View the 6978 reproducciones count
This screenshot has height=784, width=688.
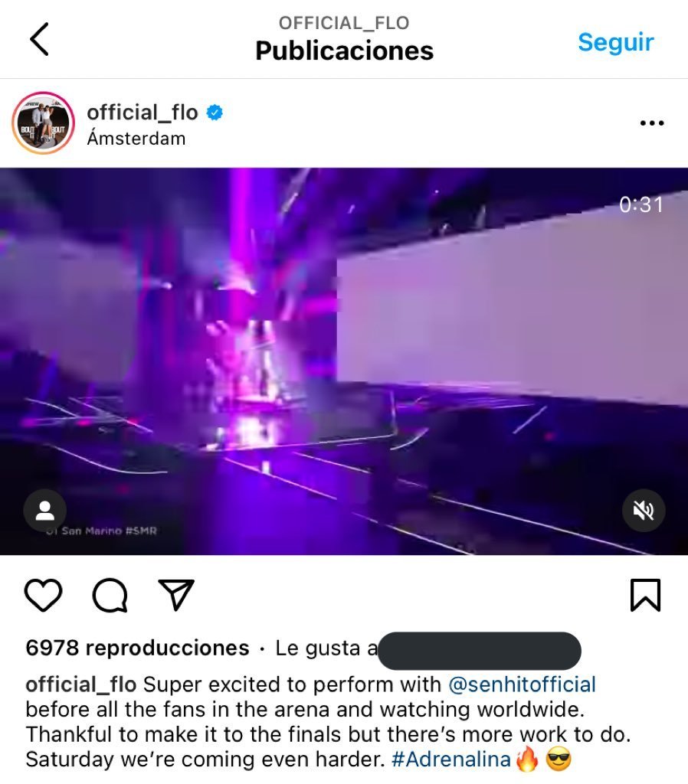point(138,648)
